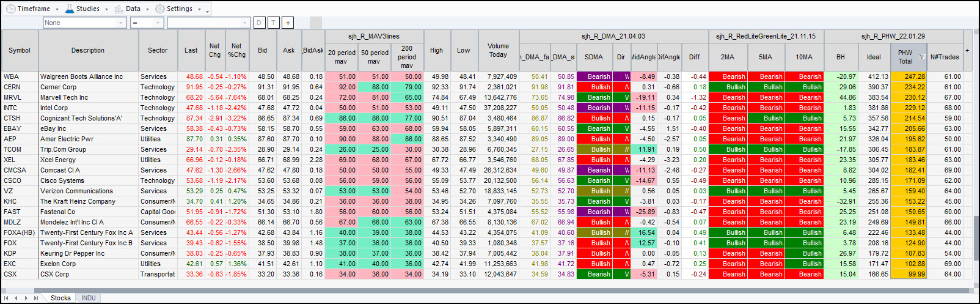Click the sjh_R_DMA_21.04.03 group header
The width and height of the screenshot is (980, 304).
(613, 36)
